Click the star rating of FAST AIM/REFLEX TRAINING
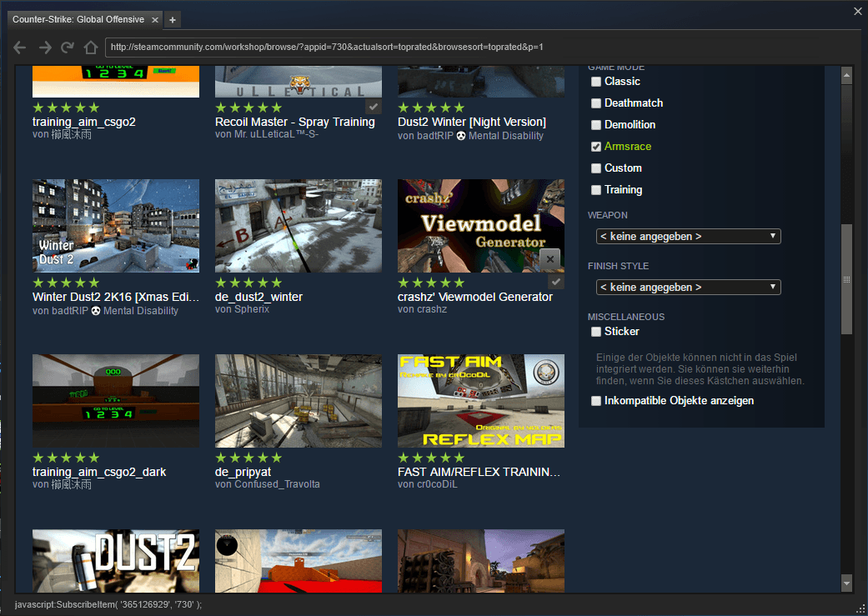 click(431, 458)
